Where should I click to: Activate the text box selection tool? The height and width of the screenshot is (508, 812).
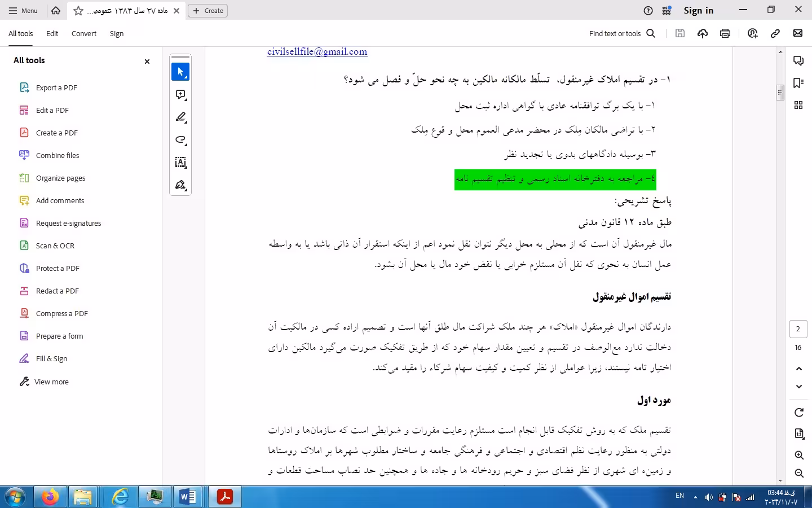180,163
